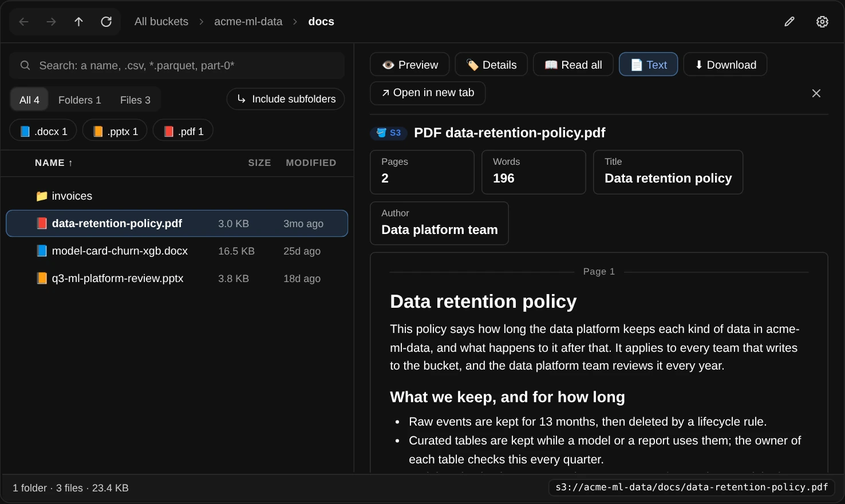Show the All 4 tab

click(29, 100)
